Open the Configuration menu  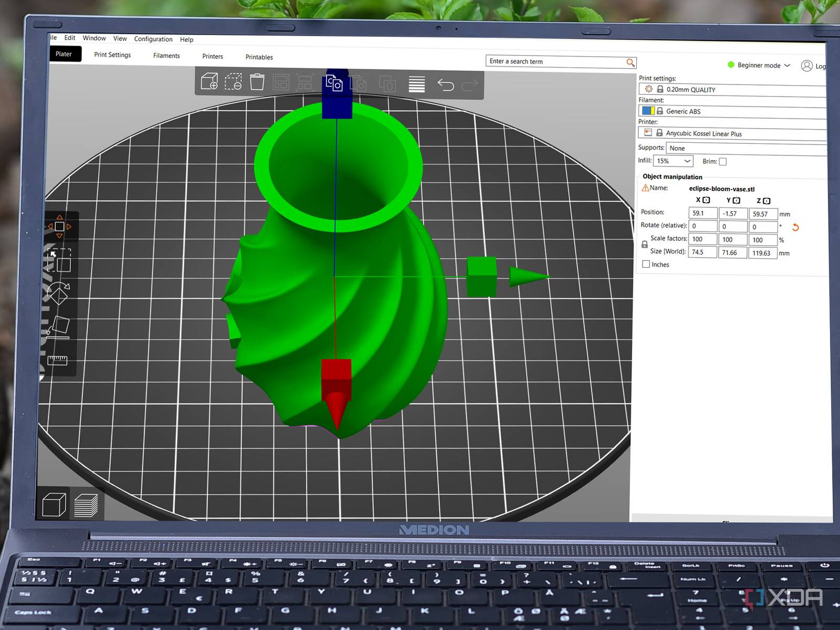pyautogui.click(x=153, y=39)
